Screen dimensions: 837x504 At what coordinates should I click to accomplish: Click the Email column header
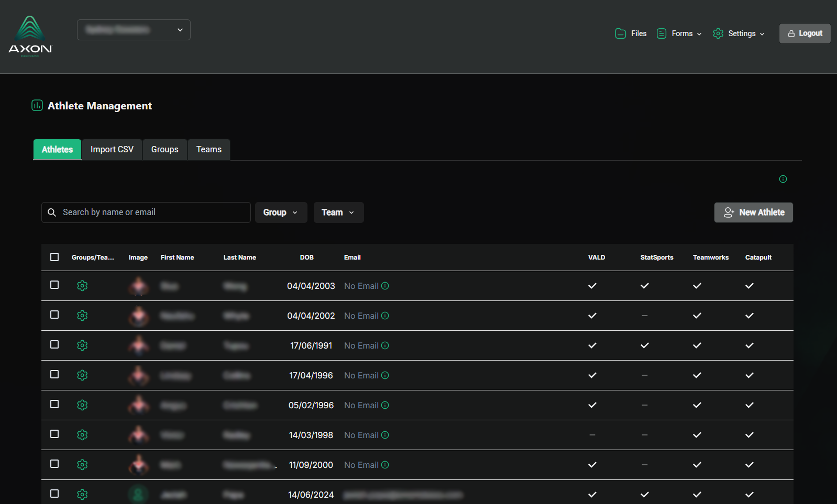pyautogui.click(x=353, y=257)
